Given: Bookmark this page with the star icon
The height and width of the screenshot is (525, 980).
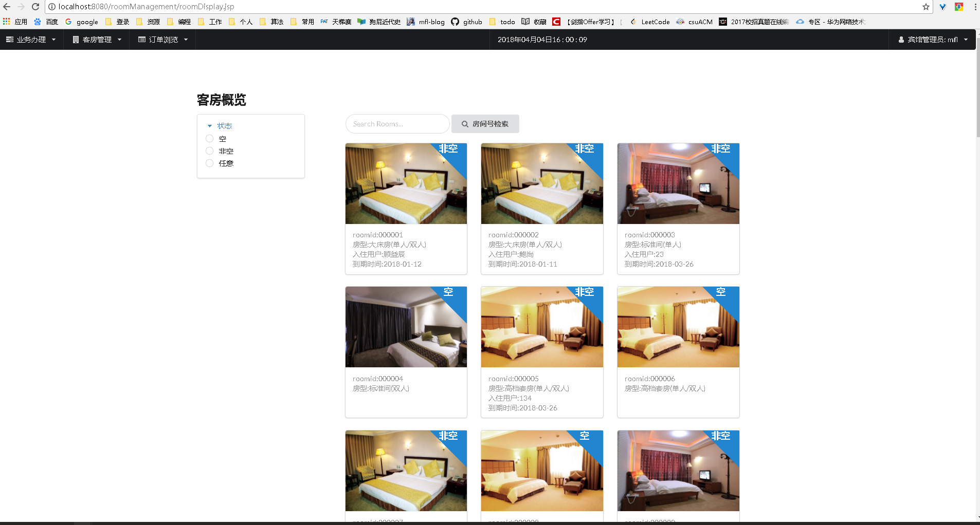Looking at the screenshot, I should coord(926,7).
